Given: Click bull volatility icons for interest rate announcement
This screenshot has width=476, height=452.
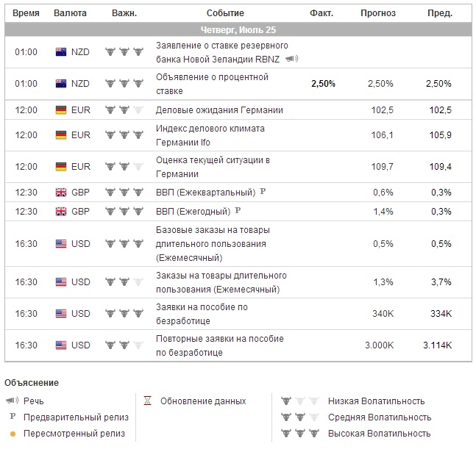Looking at the screenshot, I should (x=123, y=84).
